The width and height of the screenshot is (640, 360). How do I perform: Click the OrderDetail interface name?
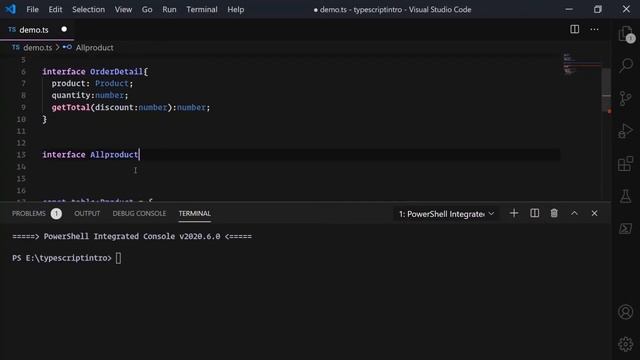116,72
